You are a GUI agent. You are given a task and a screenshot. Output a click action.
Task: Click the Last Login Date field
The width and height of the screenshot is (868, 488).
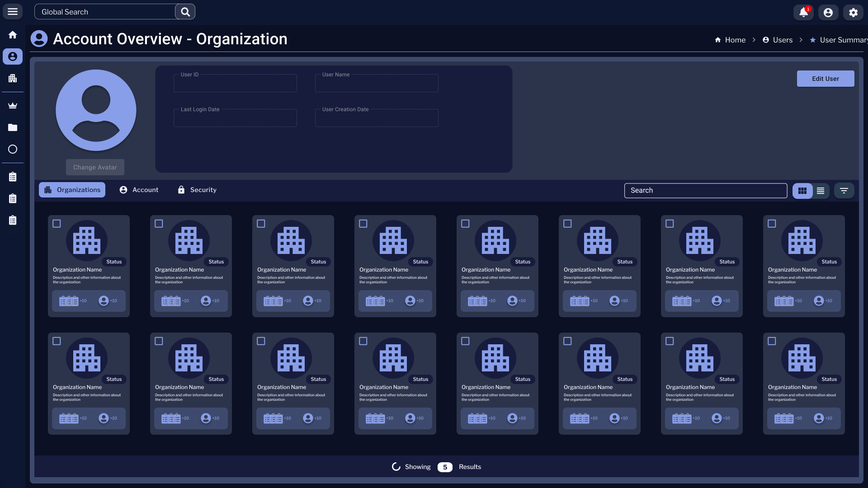click(x=235, y=118)
